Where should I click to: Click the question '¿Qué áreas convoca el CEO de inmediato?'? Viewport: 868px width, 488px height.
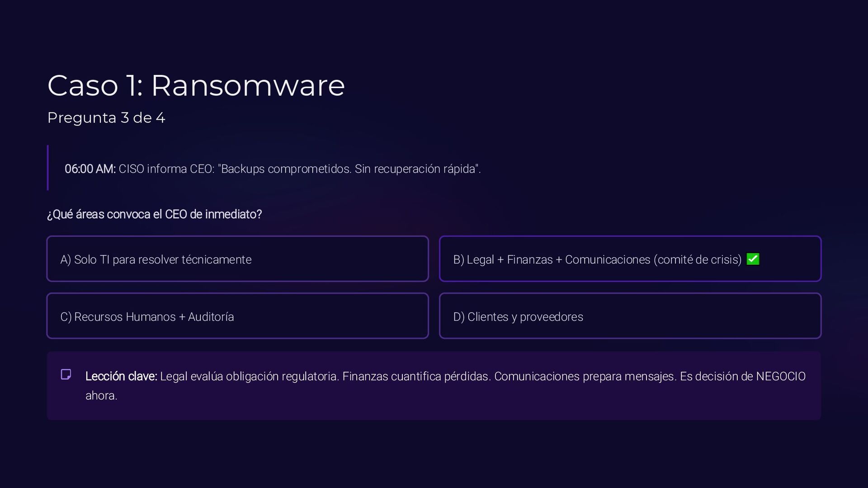[x=154, y=214]
